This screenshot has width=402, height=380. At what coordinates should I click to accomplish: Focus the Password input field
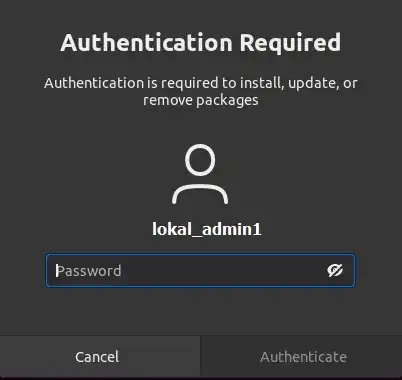(200, 270)
